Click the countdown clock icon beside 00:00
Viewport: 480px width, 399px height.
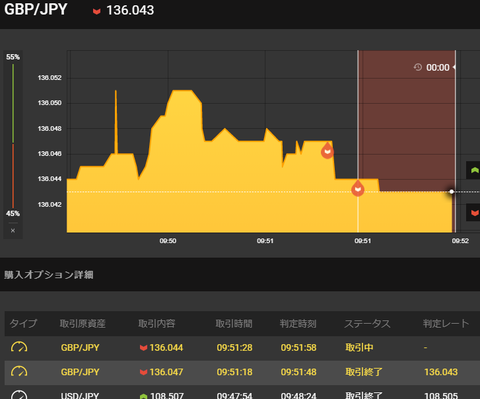pos(418,67)
